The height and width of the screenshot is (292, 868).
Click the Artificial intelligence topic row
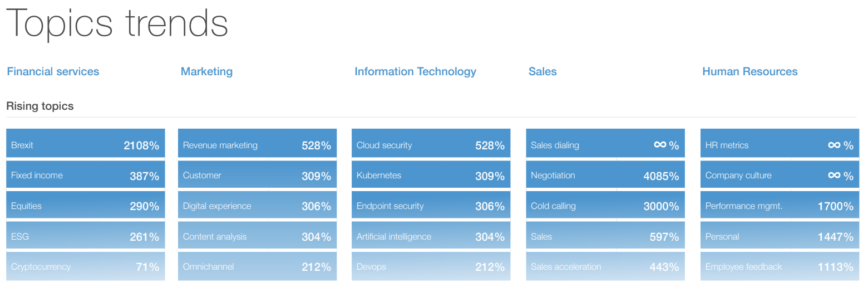[x=431, y=237]
